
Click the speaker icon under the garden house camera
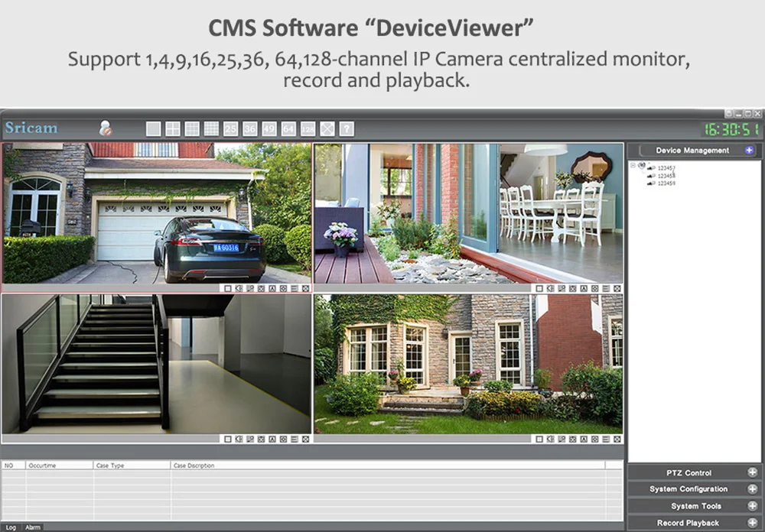(550, 440)
